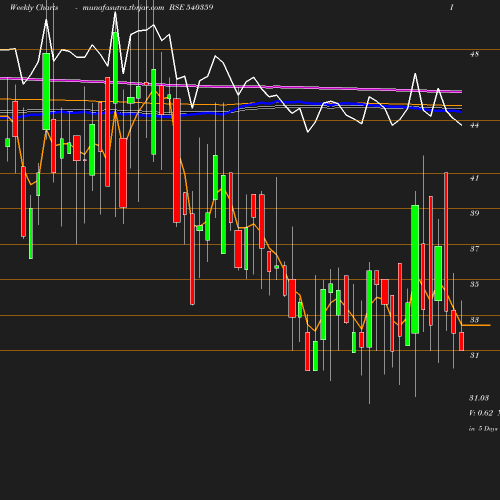500x500 pixels.
Task: Click the 37 price axis label
Action: (474, 249)
